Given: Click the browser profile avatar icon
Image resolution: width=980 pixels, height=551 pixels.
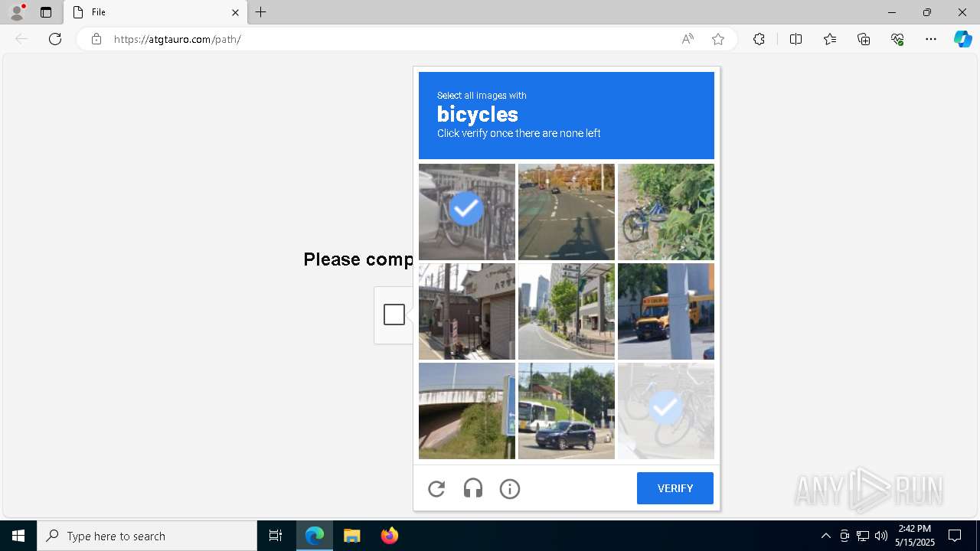Looking at the screenshot, I should (17, 12).
